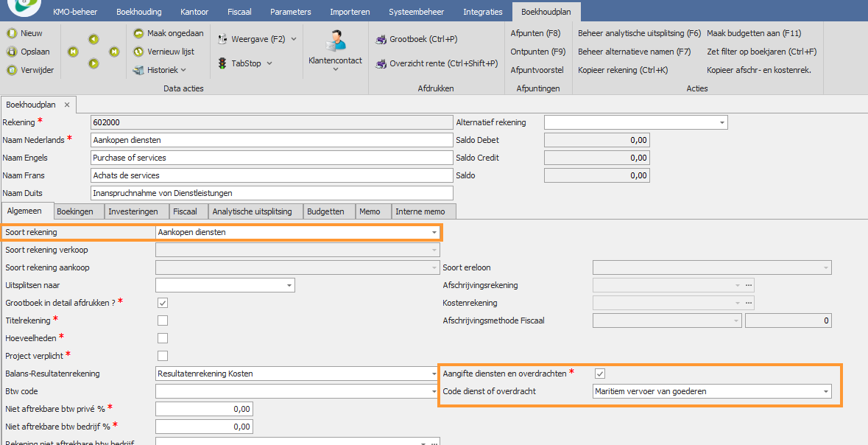Image resolution: width=868 pixels, height=445 pixels.
Task: Click the Niet aftrekbare btw privé field
Action: coord(204,409)
